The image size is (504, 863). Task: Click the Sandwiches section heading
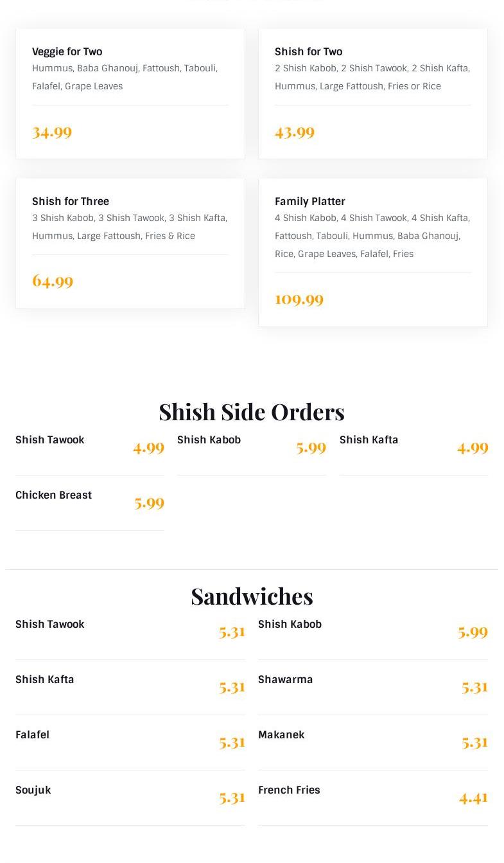tap(252, 596)
